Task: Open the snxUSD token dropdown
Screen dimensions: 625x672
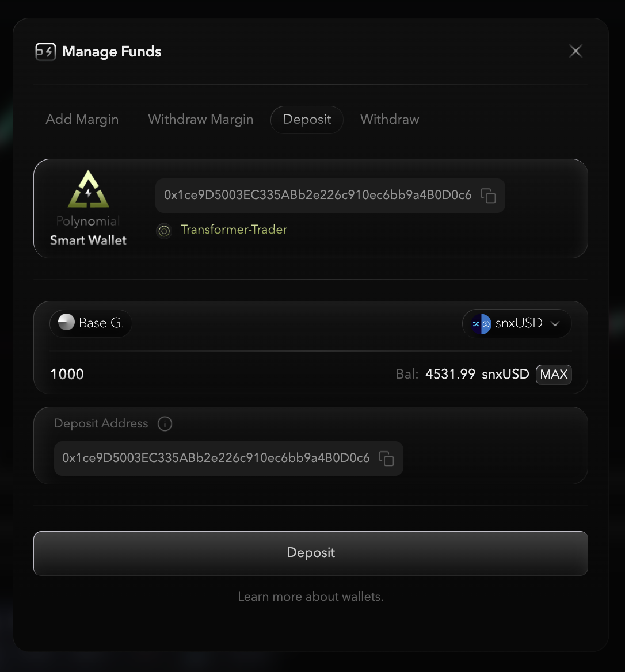Action: point(516,324)
